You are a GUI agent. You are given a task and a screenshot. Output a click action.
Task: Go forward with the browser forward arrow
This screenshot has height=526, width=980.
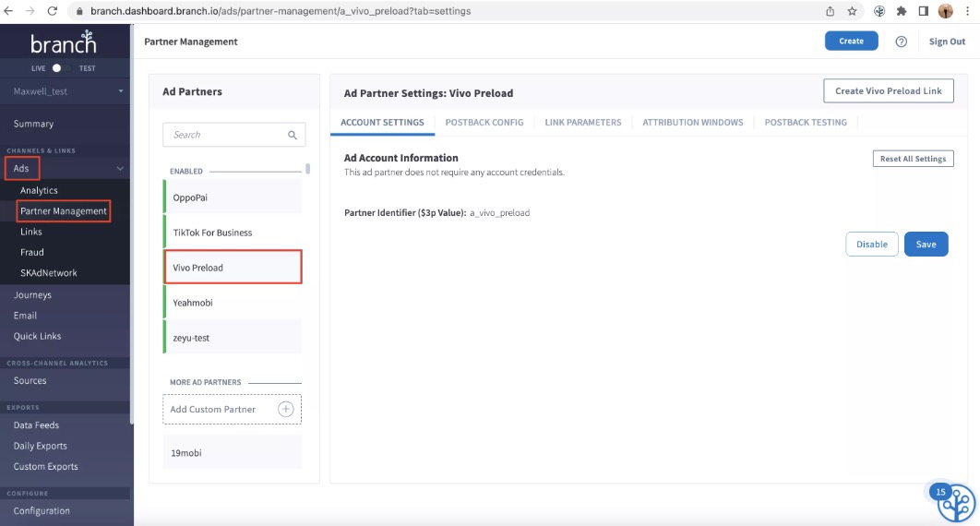(x=30, y=11)
